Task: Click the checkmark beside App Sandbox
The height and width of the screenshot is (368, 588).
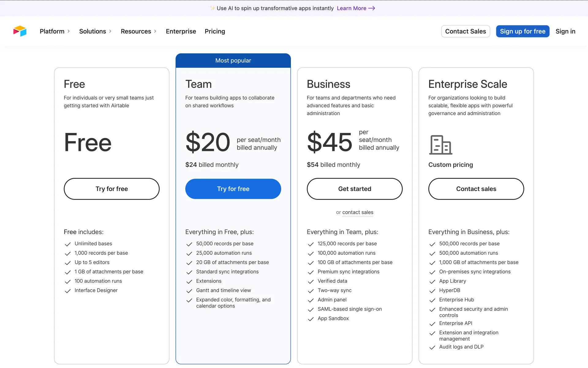Action: [x=311, y=319]
